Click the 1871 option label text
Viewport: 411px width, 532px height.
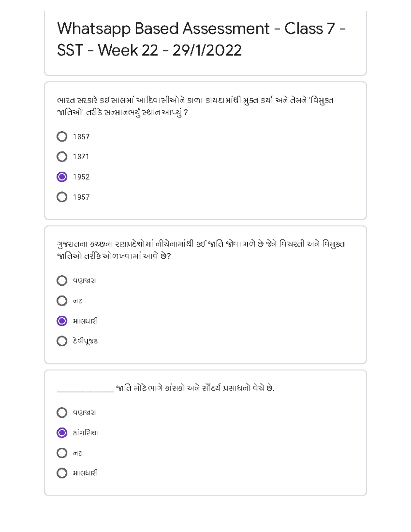(x=80, y=157)
